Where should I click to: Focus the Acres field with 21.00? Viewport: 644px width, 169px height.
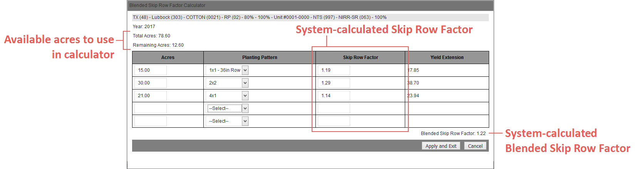[x=151, y=96]
